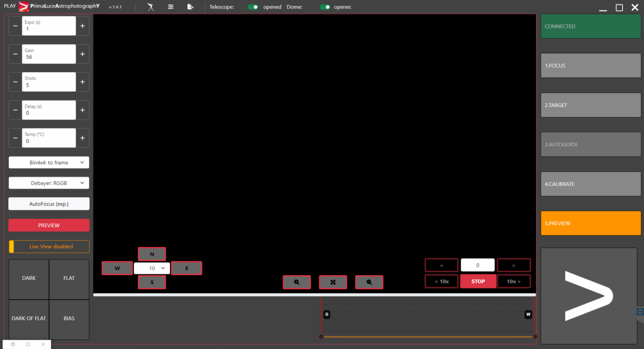Increase the Expo value with plus
The height and width of the screenshot is (349, 644).
coord(83,26)
